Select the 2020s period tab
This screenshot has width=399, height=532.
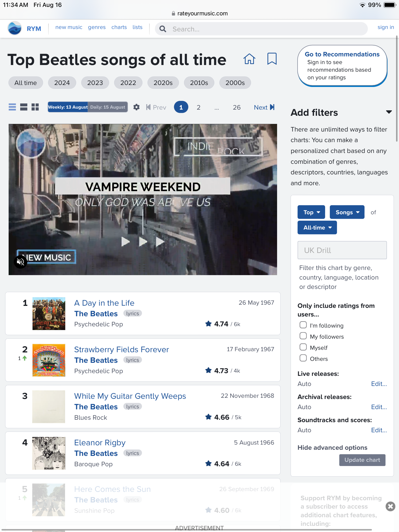[163, 83]
